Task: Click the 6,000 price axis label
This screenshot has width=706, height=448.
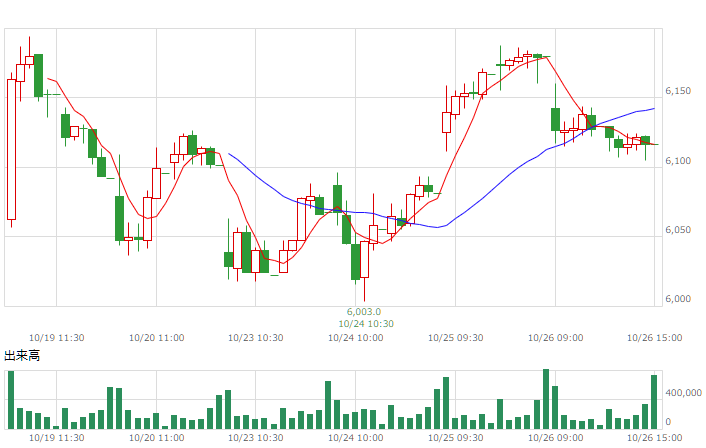Action: pyautogui.click(x=678, y=299)
